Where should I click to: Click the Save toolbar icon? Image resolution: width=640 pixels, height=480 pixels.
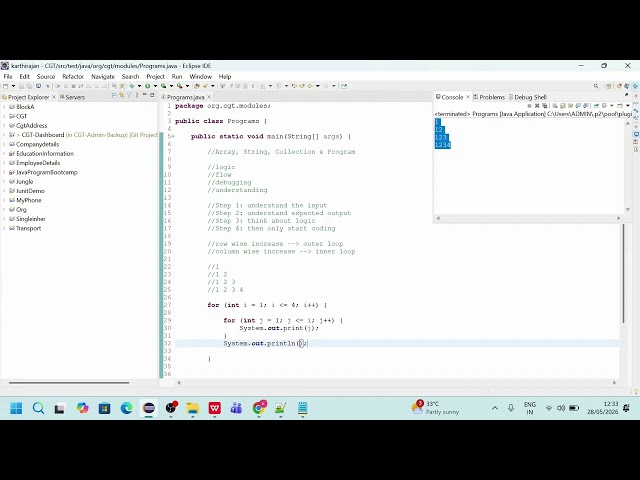[21, 86]
